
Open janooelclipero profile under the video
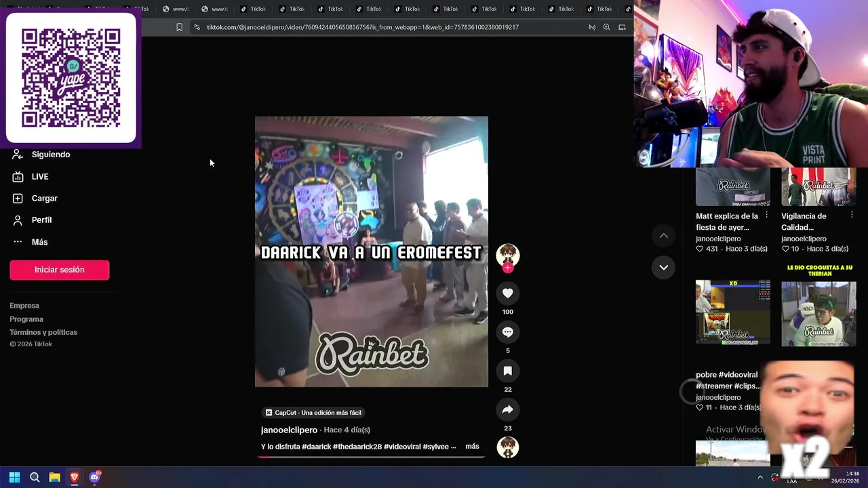click(289, 430)
